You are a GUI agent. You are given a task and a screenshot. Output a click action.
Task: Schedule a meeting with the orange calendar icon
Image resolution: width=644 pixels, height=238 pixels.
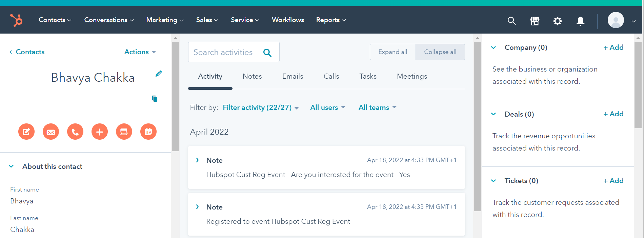tap(148, 132)
